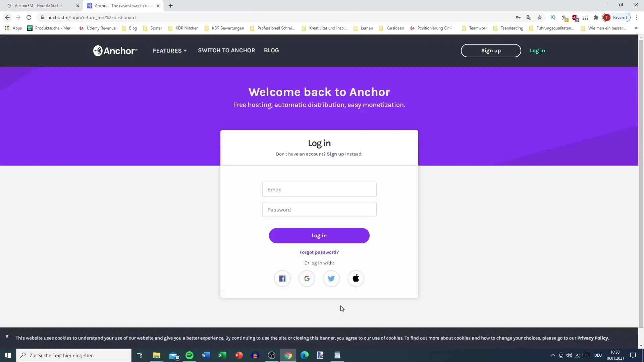The image size is (644, 362).
Task: Open the Privacy Policy link
Action: pos(592,338)
